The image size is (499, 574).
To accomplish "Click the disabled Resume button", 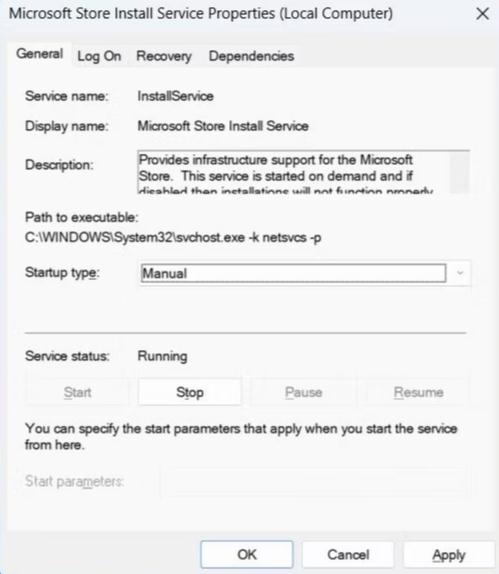I will pyautogui.click(x=418, y=392).
